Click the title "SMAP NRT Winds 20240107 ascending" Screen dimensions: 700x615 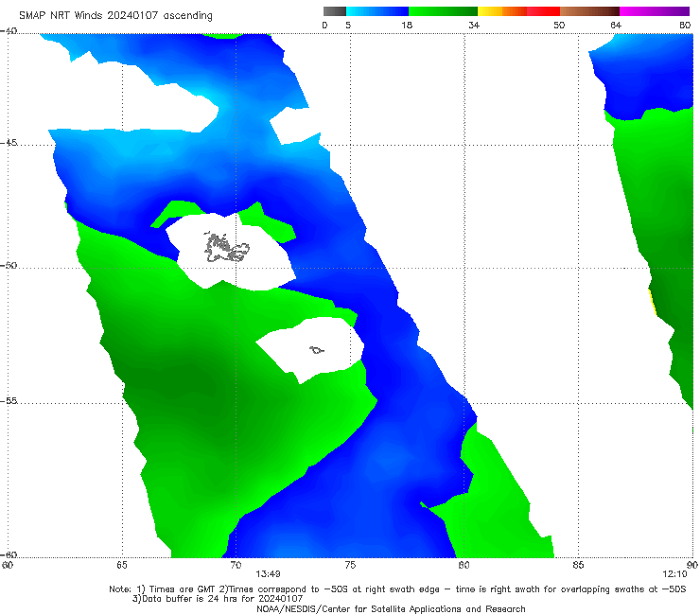pyautogui.click(x=115, y=15)
